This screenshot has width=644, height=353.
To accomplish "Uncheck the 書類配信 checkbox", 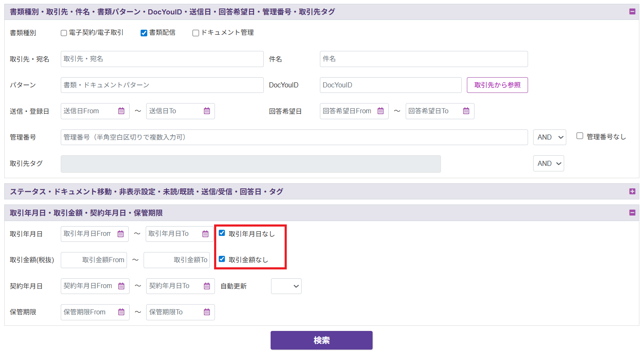I will point(144,33).
